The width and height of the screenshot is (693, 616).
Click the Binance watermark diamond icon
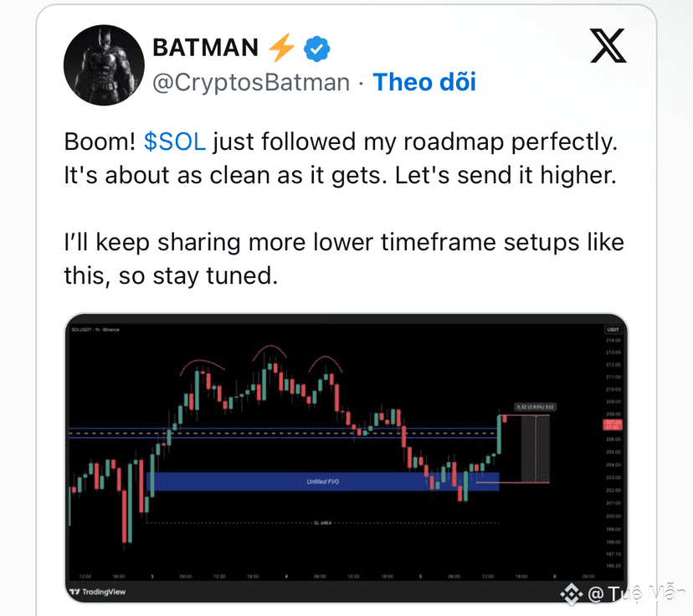pos(572,593)
